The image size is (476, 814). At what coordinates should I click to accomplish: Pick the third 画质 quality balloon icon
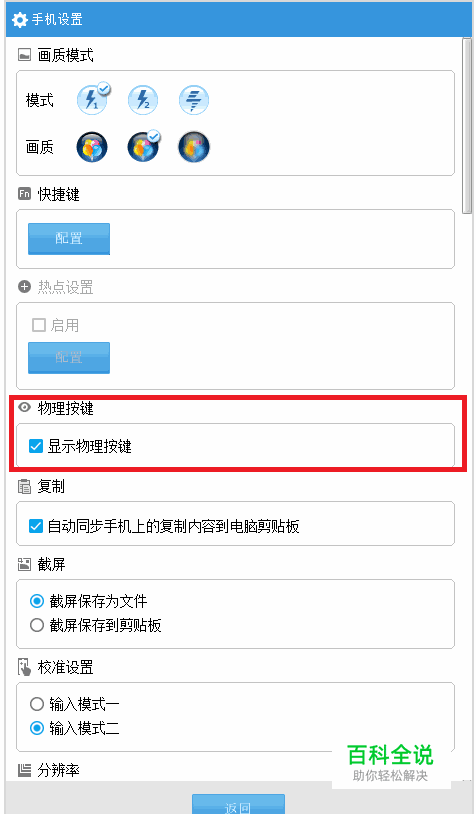pos(194,147)
